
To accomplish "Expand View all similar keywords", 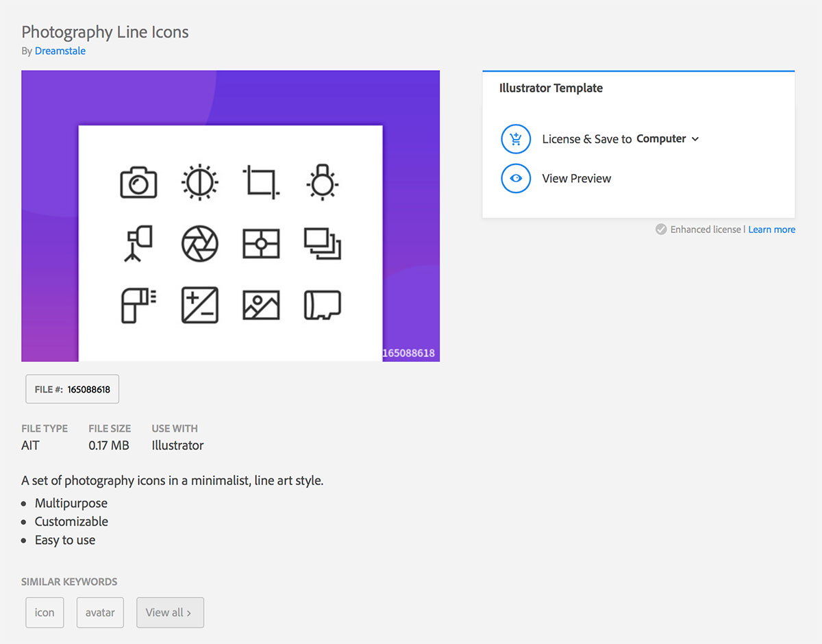I will 170,612.
